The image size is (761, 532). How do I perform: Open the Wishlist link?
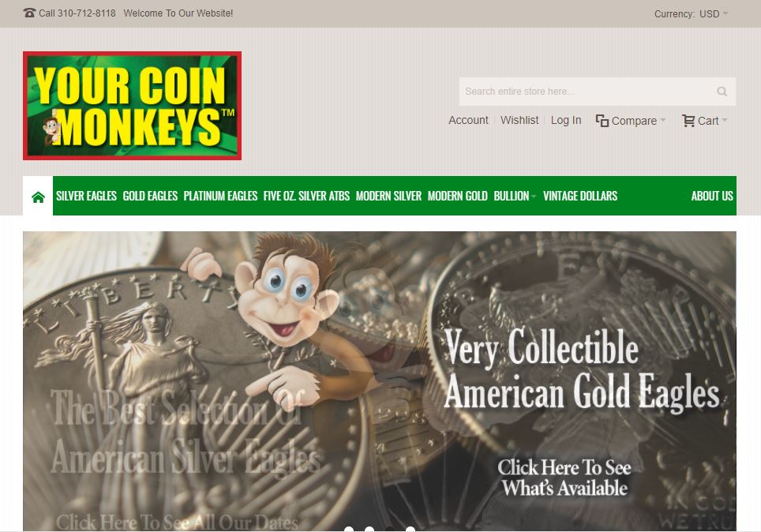519,120
